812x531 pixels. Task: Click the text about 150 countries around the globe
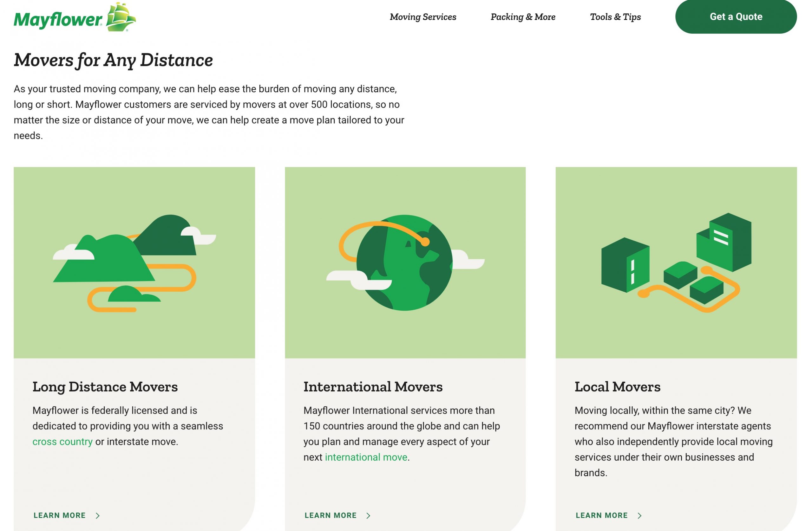[402, 434]
